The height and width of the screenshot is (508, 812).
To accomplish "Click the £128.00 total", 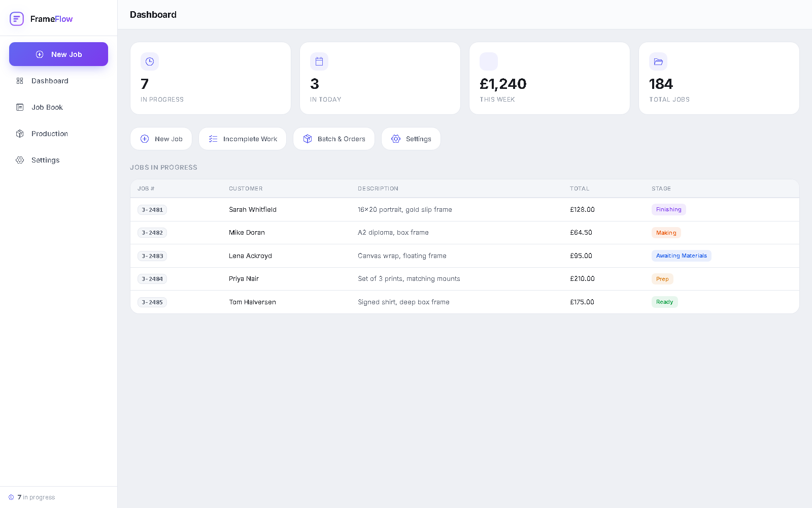I will [582, 209].
